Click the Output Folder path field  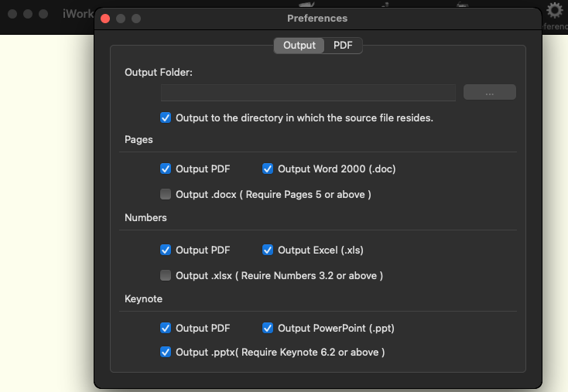(308, 93)
